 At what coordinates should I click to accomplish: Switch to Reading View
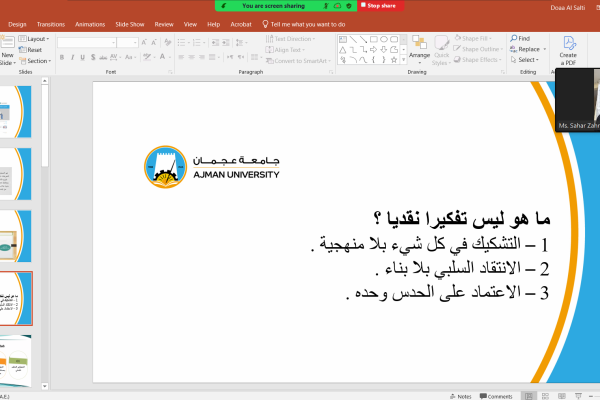pos(562,396)
